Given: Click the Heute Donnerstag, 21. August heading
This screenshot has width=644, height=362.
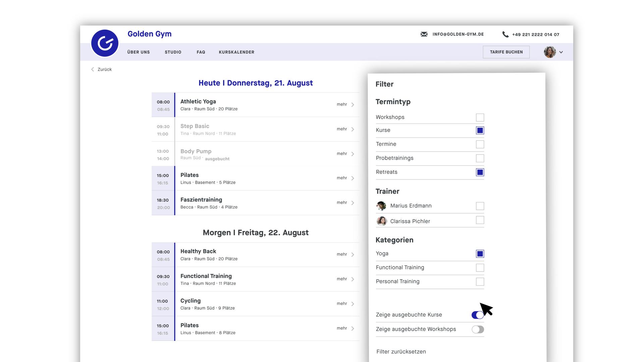Looking at the screenshot, I should pos(256,83).
